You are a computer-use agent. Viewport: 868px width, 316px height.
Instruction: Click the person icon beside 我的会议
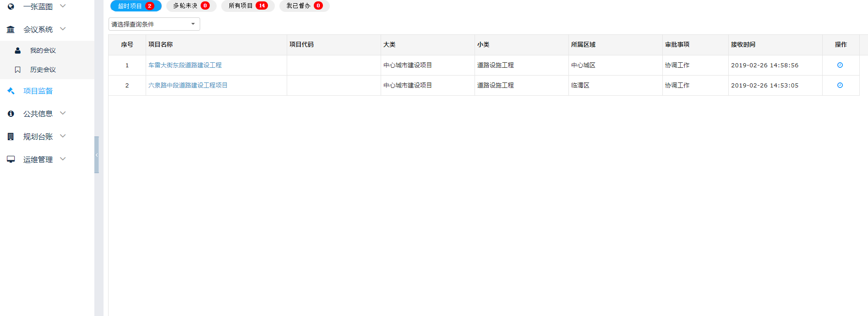coord(18,50)
